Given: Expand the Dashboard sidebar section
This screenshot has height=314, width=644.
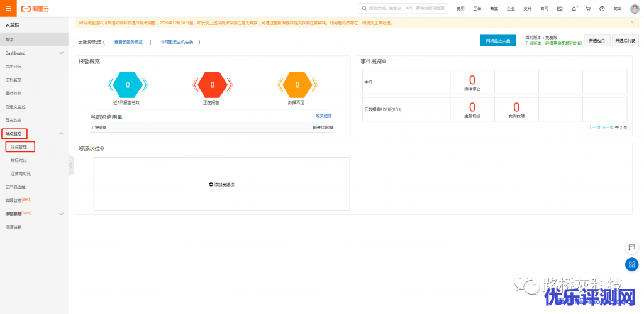Looking at the screenshot, I should pos(61,53).
